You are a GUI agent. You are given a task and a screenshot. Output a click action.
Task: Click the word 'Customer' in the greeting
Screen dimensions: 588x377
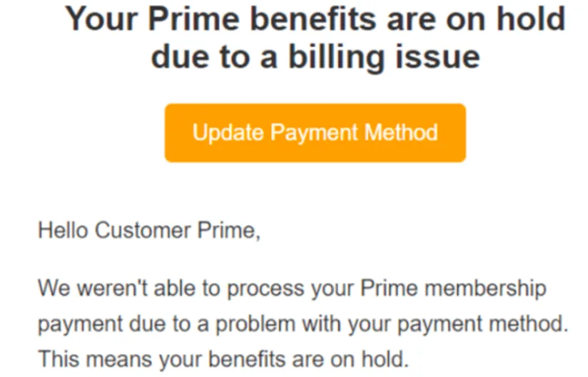click(x=143, y=230)
